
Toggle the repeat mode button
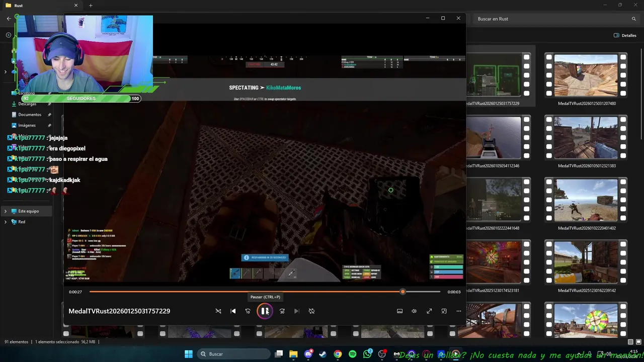(311, 311)
